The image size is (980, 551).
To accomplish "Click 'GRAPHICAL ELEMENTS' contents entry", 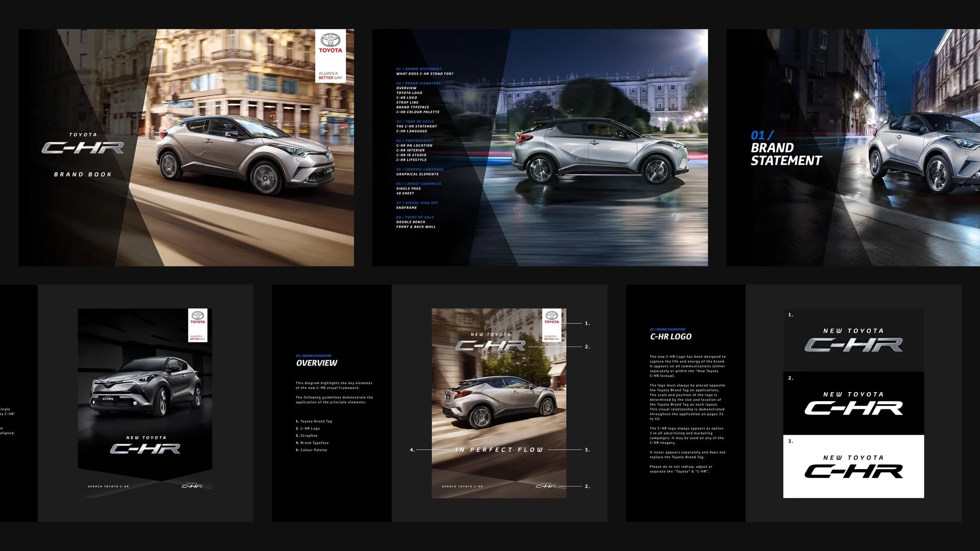I will coord(417,174).
